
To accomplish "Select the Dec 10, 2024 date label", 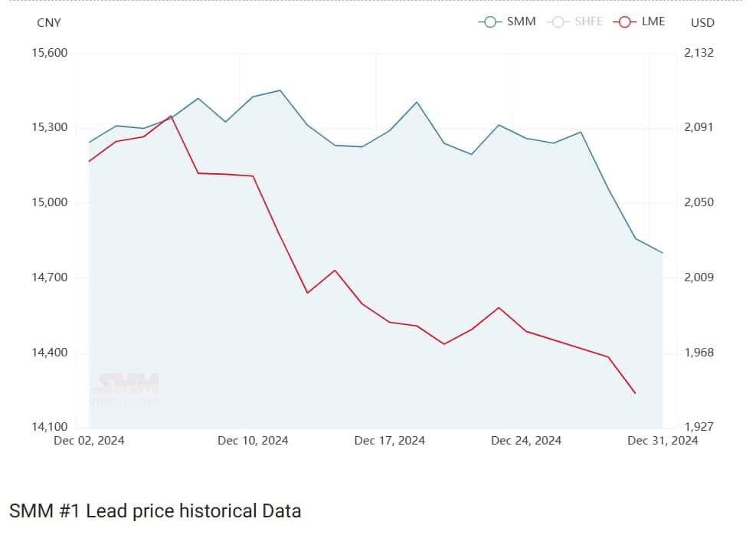I will (x=253, y=441).
